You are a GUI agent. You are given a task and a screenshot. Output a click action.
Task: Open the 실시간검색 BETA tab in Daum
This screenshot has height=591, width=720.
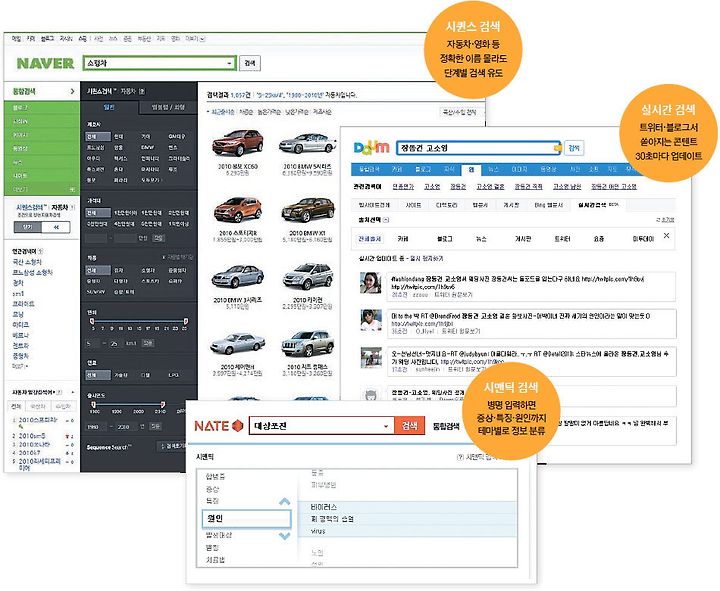click(599, 205)
